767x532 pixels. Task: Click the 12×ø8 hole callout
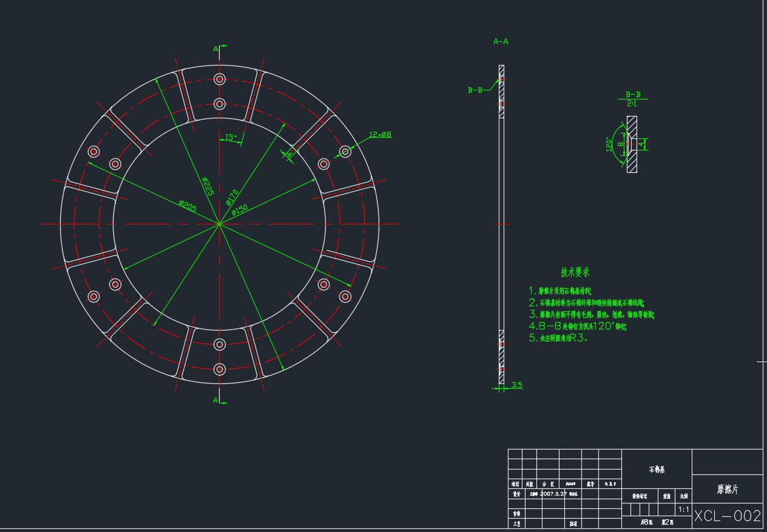pos(380,134)
